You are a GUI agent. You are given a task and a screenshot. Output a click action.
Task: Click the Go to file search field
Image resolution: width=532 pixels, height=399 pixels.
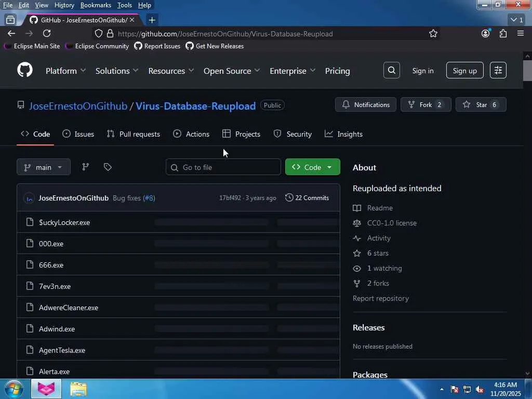[223, 167]
